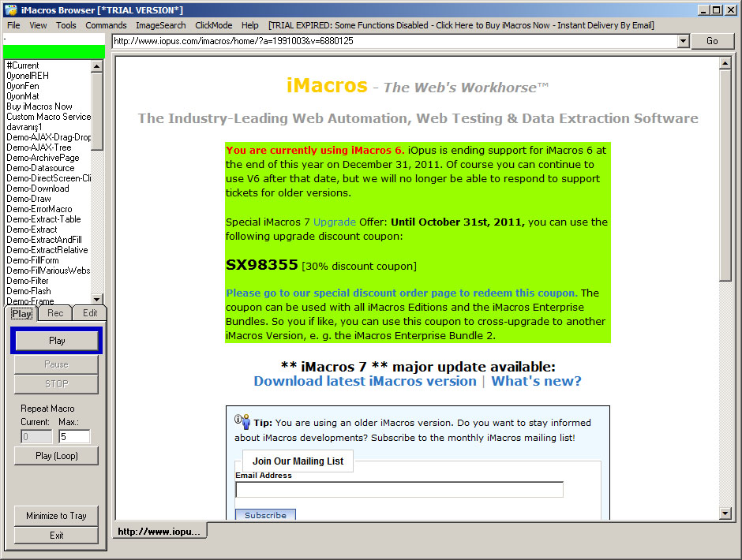Click macro list scroll up arrow

tap(96, 65)
